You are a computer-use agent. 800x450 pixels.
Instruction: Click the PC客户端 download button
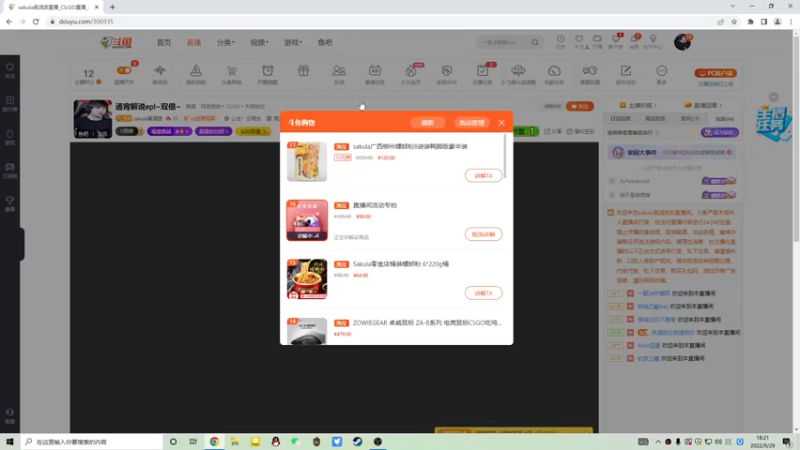(x=715, y=73)
